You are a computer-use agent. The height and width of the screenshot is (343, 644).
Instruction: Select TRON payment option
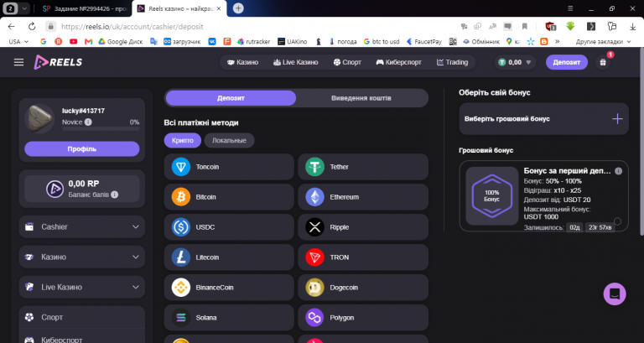pos(363,257)
